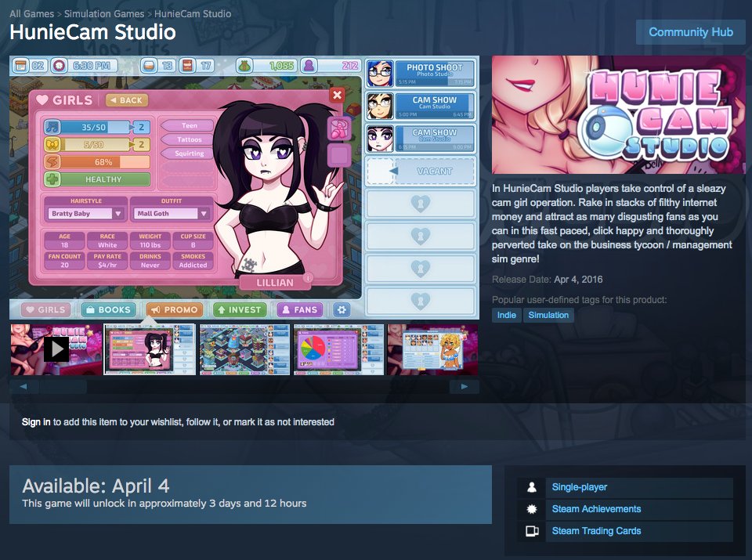Image resolution: width=752 pixels, height=560 pixels.
Task: Click the cigarette pack inventory icon
Action: [187, 66]
